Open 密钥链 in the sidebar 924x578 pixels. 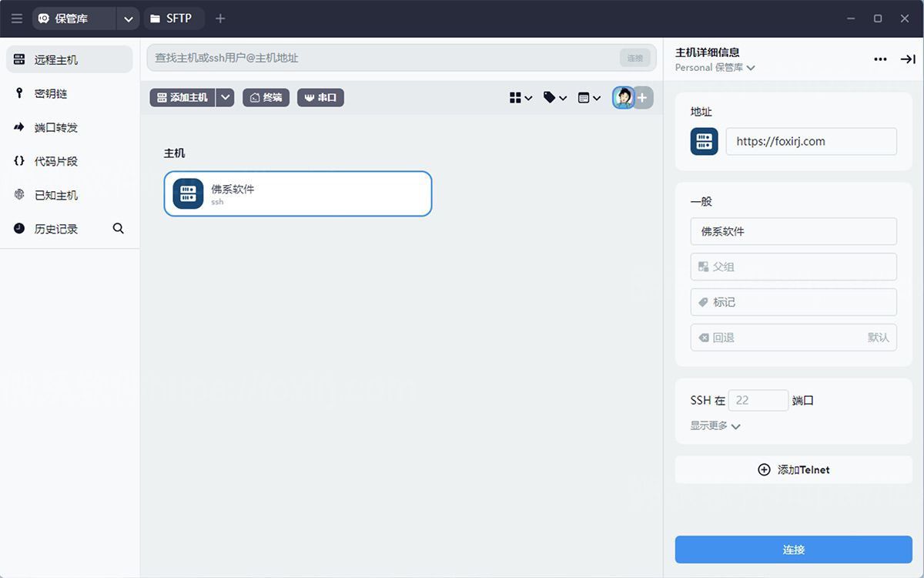tap(51, 93)
